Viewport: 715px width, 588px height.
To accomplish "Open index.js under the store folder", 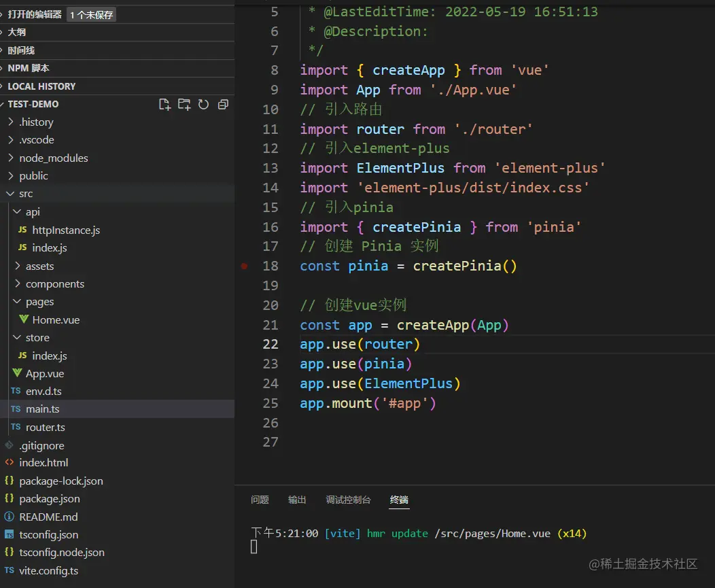I will [x=117, y=356].
